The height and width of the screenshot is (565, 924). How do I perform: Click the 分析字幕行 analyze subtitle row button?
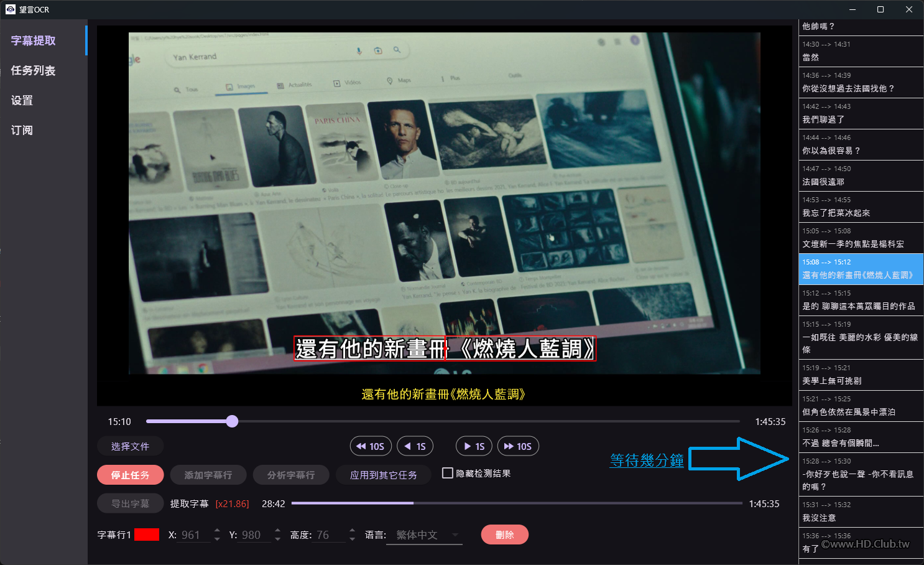(x=291, y=475)
